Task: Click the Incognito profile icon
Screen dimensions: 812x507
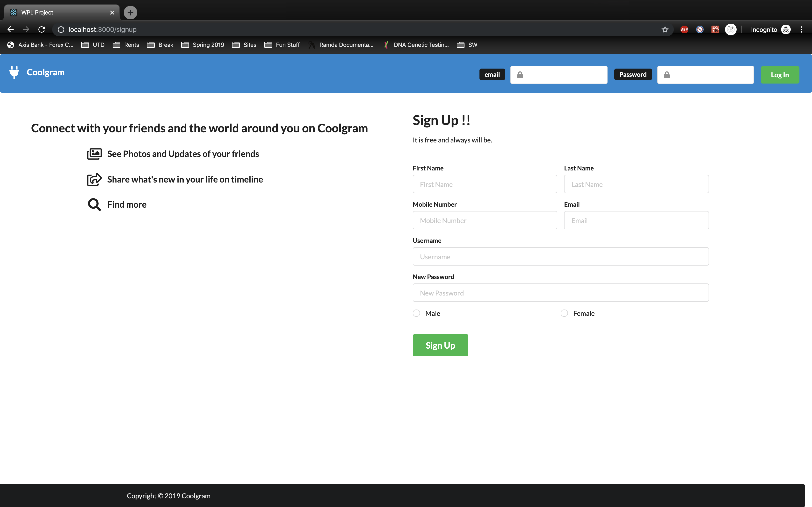Action: [785, 29]
